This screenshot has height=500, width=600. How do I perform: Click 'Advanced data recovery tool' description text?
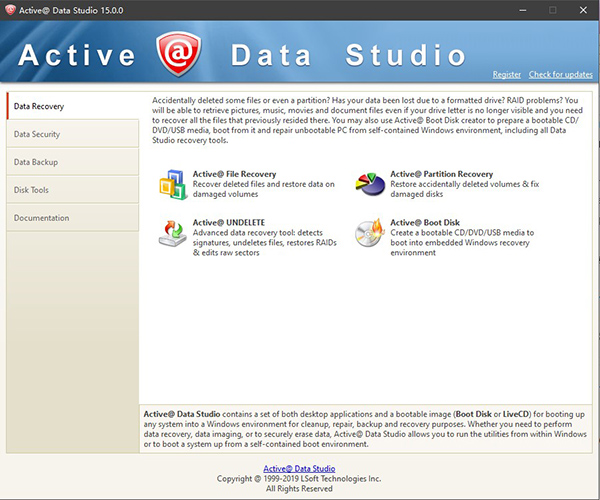264,243
